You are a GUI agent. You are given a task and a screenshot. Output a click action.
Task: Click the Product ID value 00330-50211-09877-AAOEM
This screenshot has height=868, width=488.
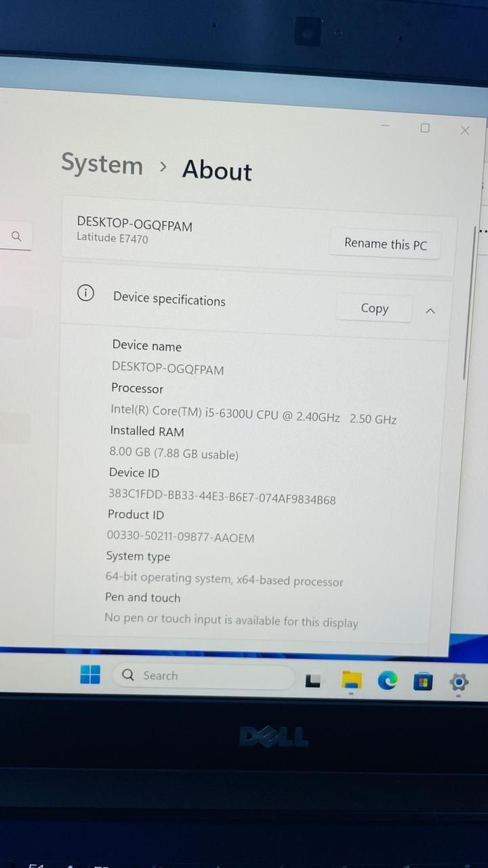pos(180,536)
